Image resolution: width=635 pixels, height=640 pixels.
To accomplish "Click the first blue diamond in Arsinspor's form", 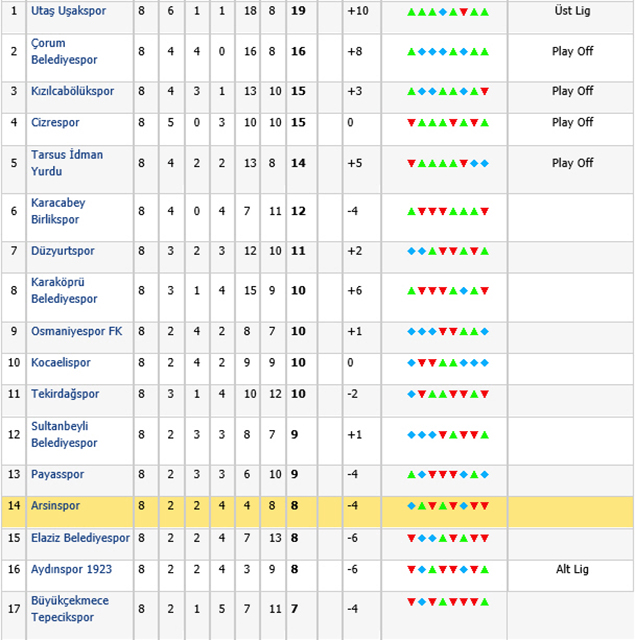I will [411, 506].
